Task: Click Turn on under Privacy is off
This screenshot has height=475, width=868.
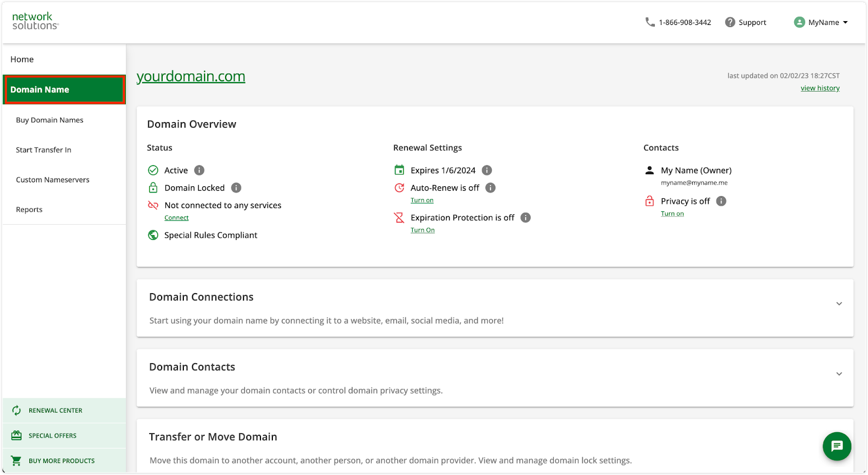Action: pos(672,214)
